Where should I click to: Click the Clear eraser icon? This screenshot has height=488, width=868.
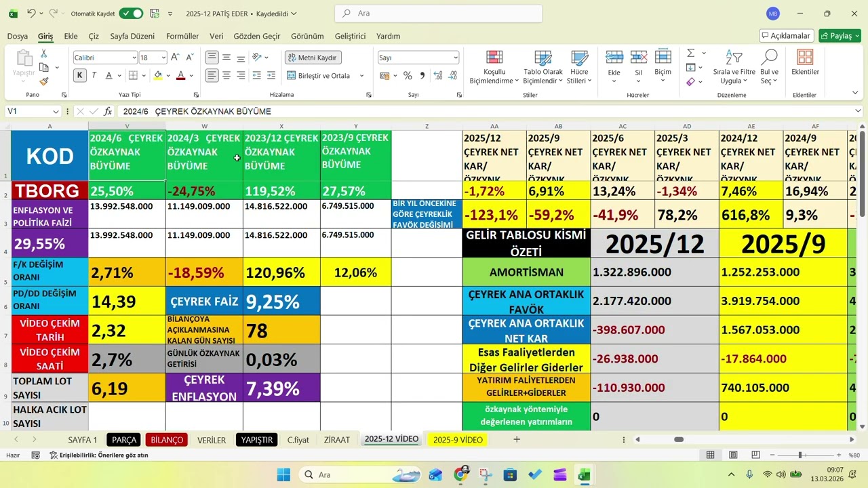tap(690, 81)
